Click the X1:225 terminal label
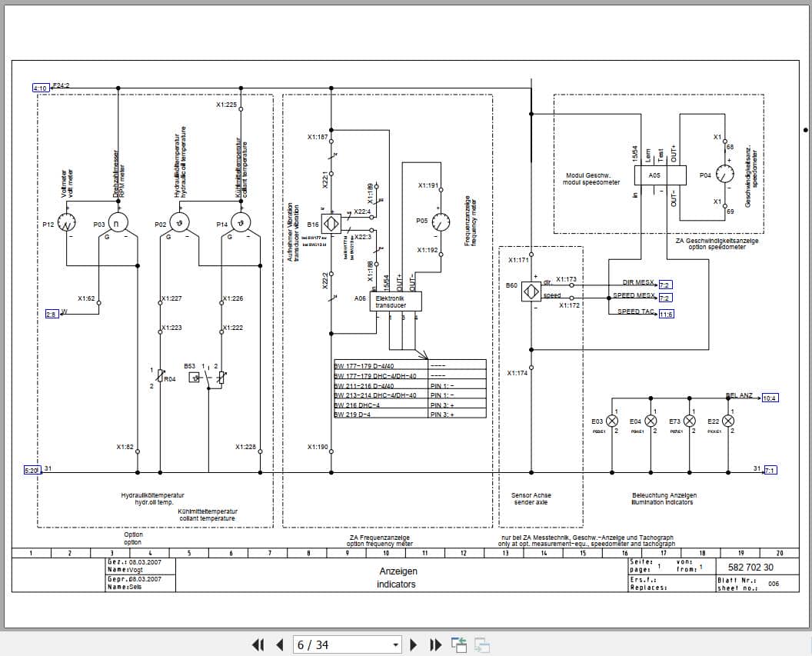 (x=226, y=105)
